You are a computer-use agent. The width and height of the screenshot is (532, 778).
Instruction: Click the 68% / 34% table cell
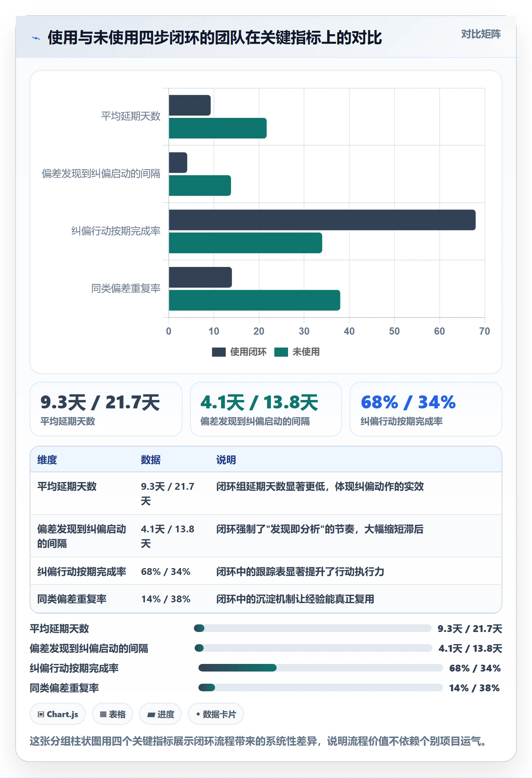coord(166,572)
